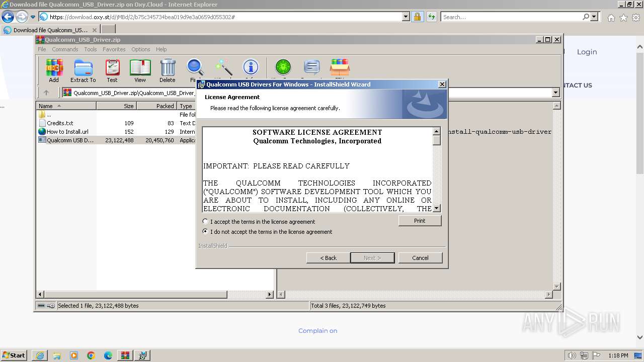
Task: Open the browser Home icon
Action: [x=611, y=17]
